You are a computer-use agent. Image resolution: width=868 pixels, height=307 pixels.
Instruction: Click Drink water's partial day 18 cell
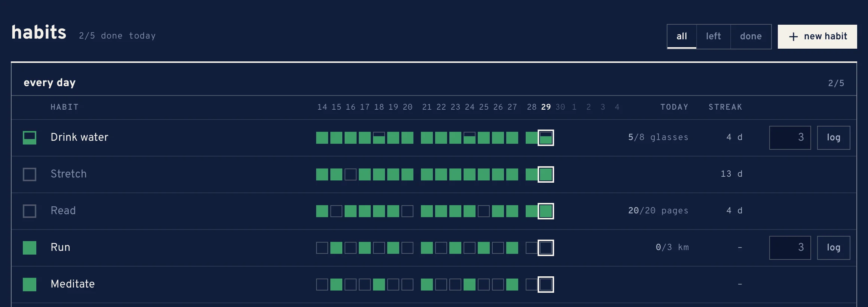(x=379, y=138)
